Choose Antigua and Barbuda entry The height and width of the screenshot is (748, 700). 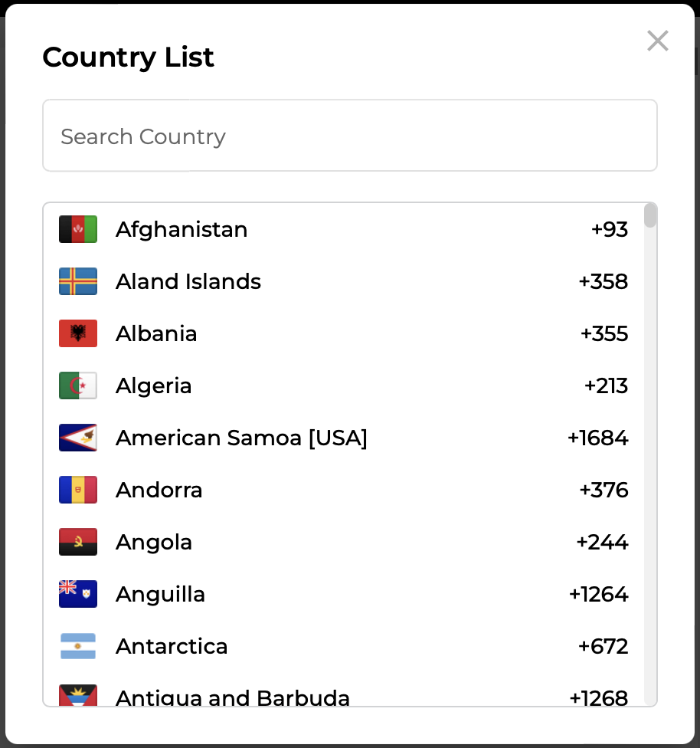(233, 697)
